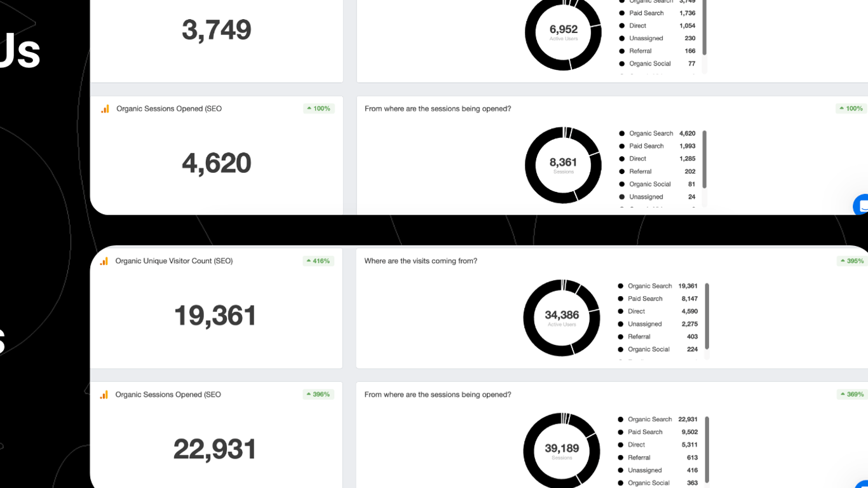Click the 396% increase badge
This screenshot has width=868, height=488.
tap(318, 395)
